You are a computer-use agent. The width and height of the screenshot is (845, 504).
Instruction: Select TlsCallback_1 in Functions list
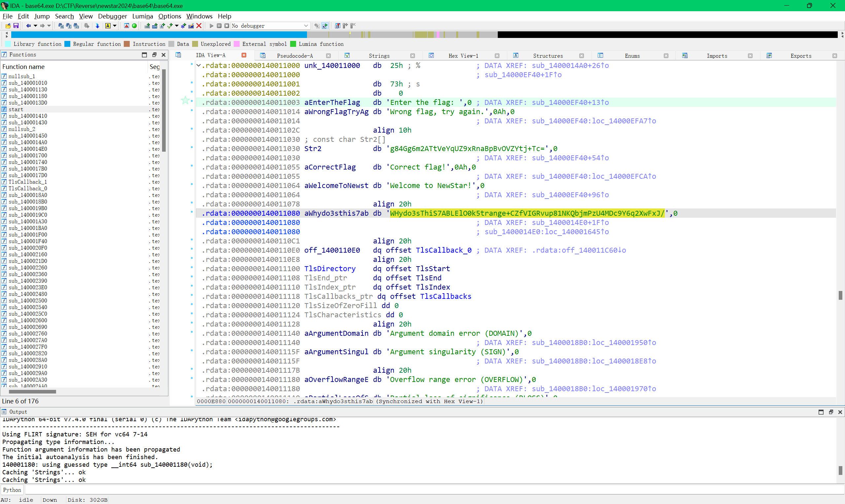pyautogui.click(x=28, y=182)
